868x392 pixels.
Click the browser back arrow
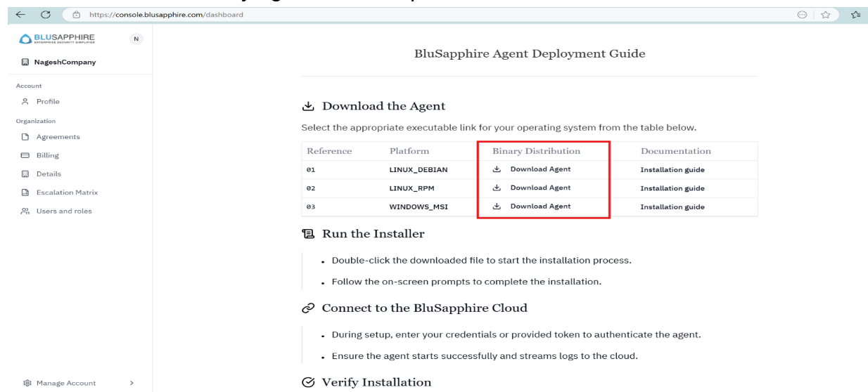click(x=8, y=15)
